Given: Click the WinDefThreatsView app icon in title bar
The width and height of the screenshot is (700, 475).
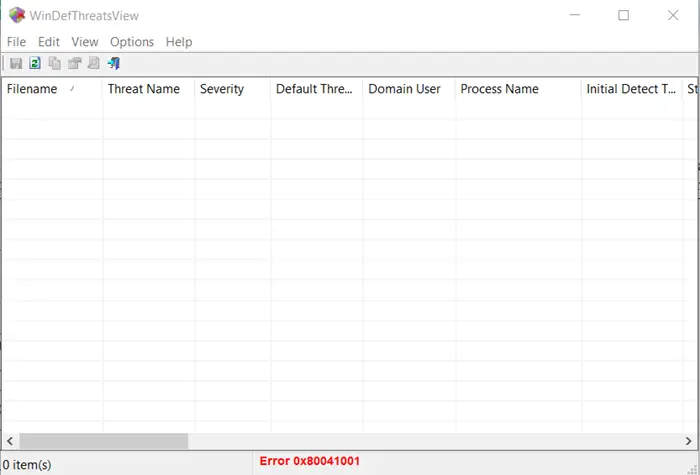Looking at the screenshot, I should coord(17,15).
